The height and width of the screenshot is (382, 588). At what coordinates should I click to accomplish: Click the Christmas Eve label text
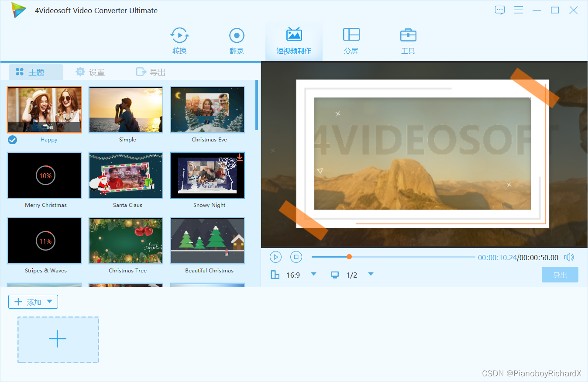click(x=209, y=140)
